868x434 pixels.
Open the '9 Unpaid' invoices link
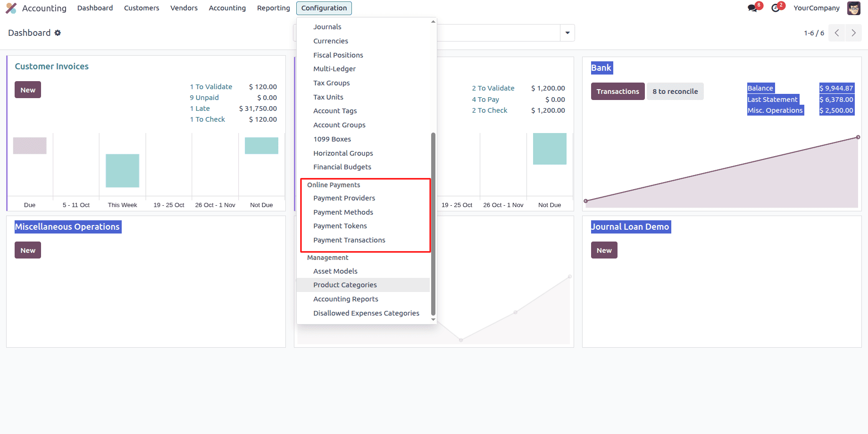pos(204,97)
